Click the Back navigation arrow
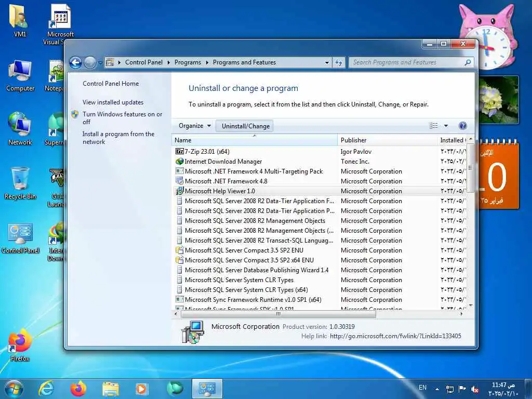532x399 pixels. click(x=76, y=62)
